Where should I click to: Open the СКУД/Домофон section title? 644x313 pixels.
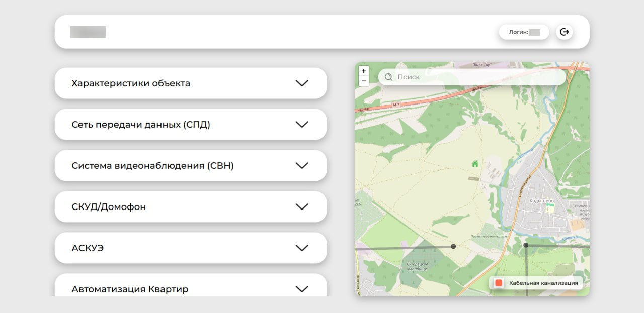[x=109, y=207]
